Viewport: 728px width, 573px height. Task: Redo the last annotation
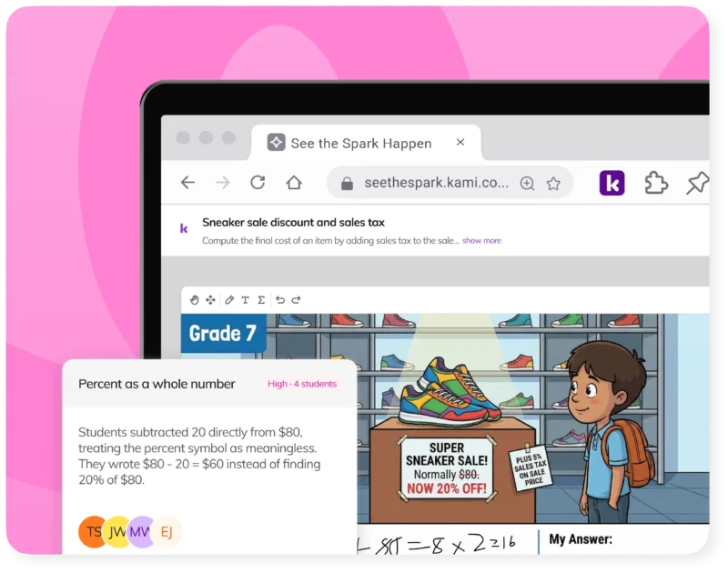click(297, 300)
